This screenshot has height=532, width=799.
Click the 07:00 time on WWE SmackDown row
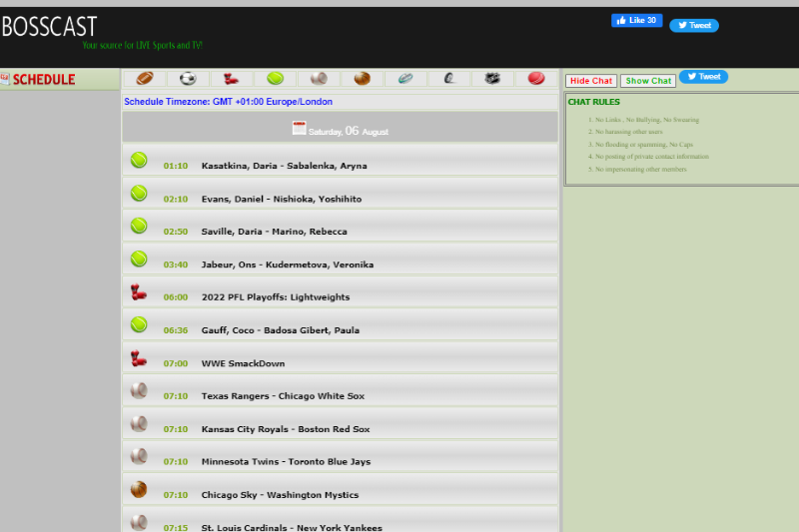tap(176, 363)
